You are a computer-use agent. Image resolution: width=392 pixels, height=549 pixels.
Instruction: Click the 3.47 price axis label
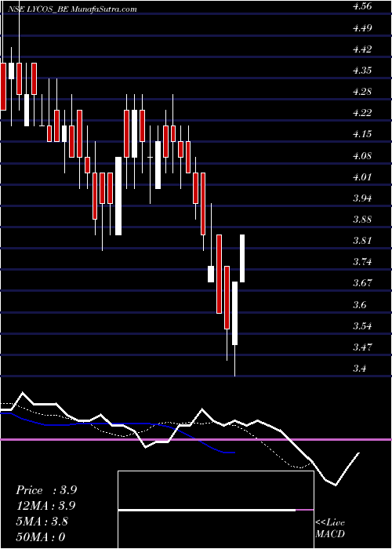(363, 347)
